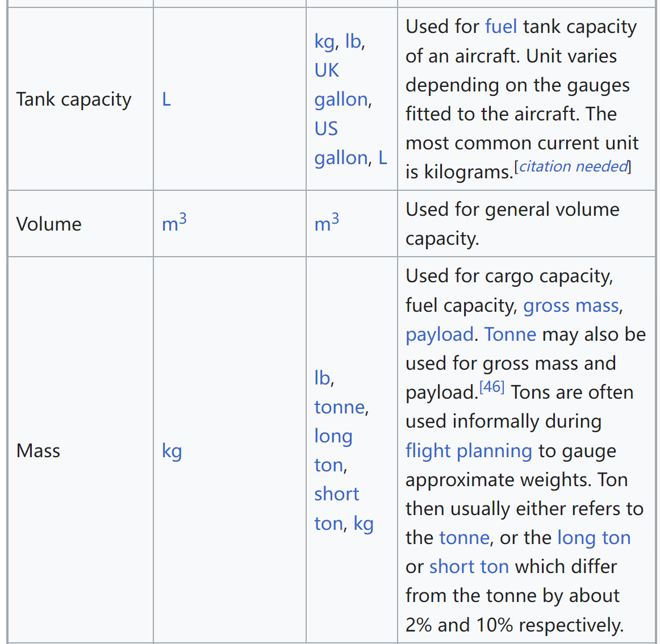Select 'tonne' link in Mass alternative units column
The height and width of the screenshot is (644, 660).
point(339,407)
